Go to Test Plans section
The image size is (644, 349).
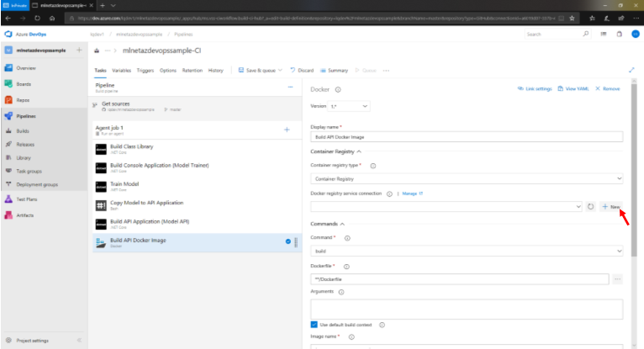coord(27,199)
